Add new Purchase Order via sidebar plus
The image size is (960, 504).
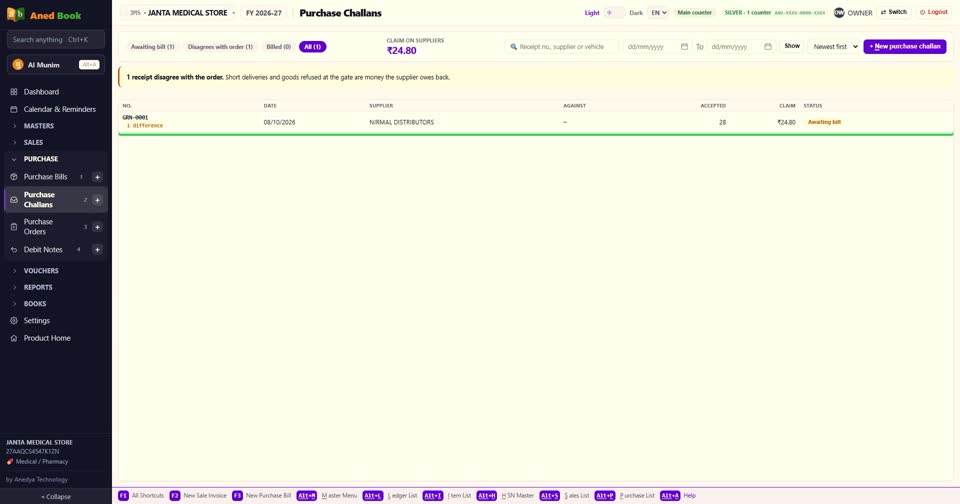tap(97, 227)
